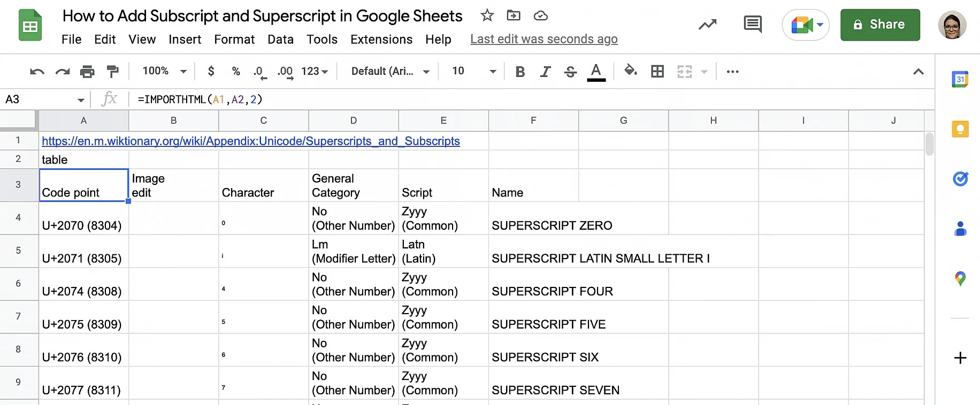Open the fill color picker
Image resolution: width=980 pixels, height=405 pixels.
[631, 71]
